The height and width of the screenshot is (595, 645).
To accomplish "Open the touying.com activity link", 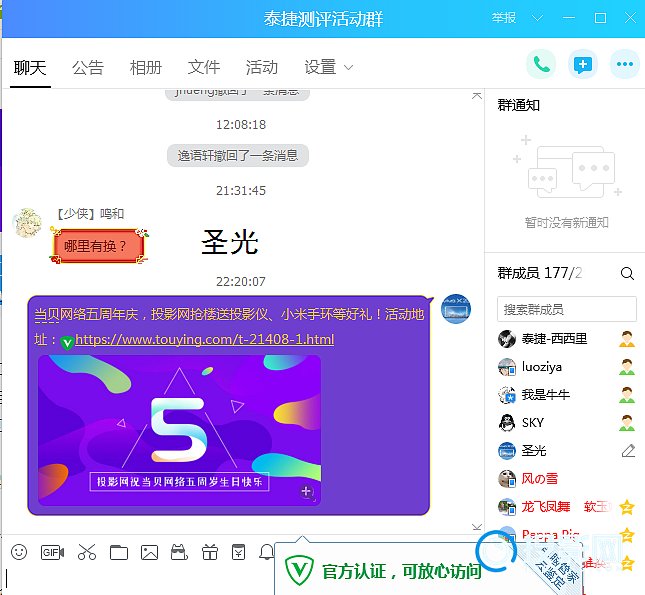I will click(204, 339).
